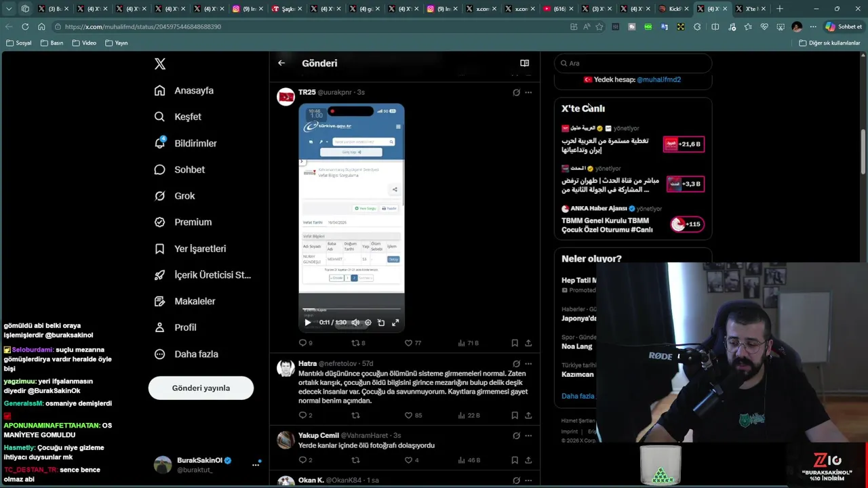View analytics of TR25 post
The height and width of the screenshot is (488, 868).
tap(469, 343)
